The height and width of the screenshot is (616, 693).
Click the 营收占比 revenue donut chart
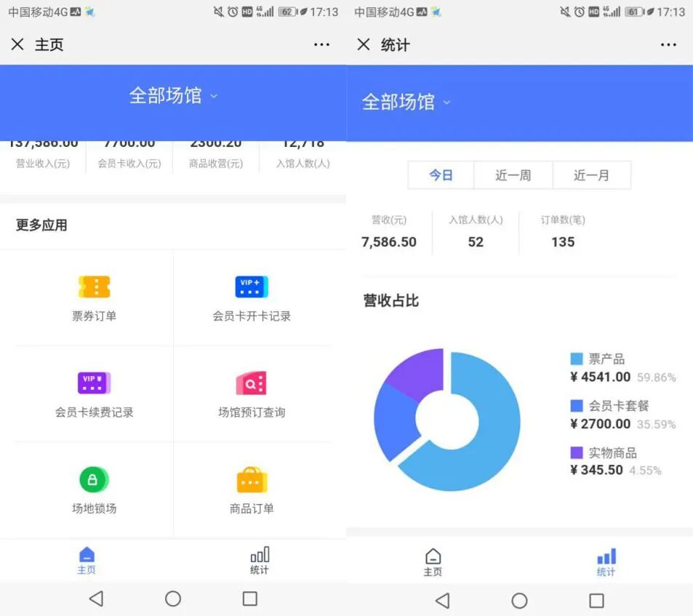point(446,420)
